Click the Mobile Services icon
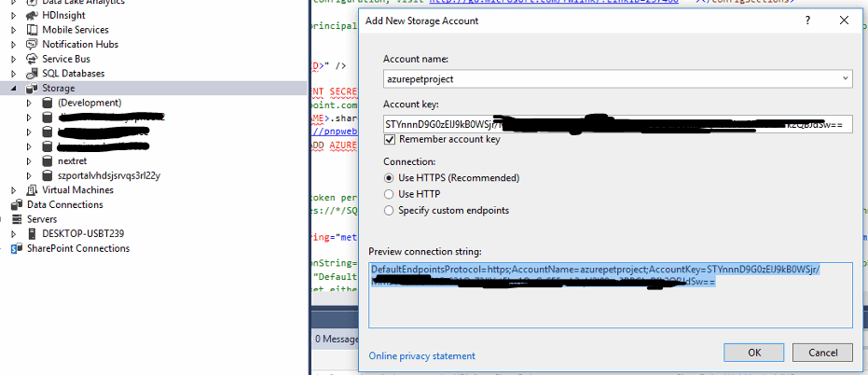This screenshot has width=868, height=375. pyautogui.click(x=32, y=30)
